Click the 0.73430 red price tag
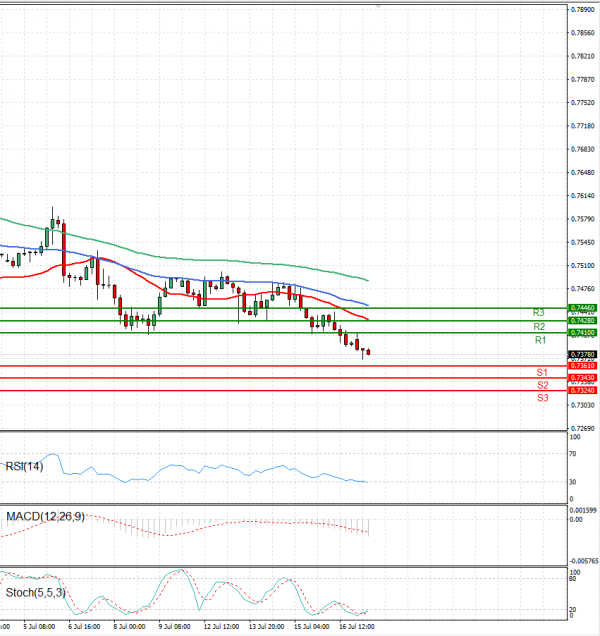 pyautogui.click(x=582, y=377)
